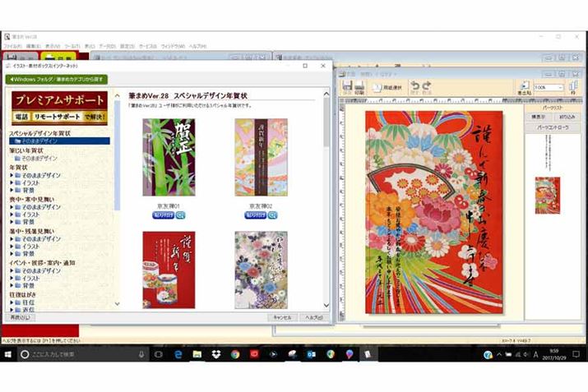Screen dimensions: 588x392
Task: Click the taskbar search box
Action: [x=82, y=354]
